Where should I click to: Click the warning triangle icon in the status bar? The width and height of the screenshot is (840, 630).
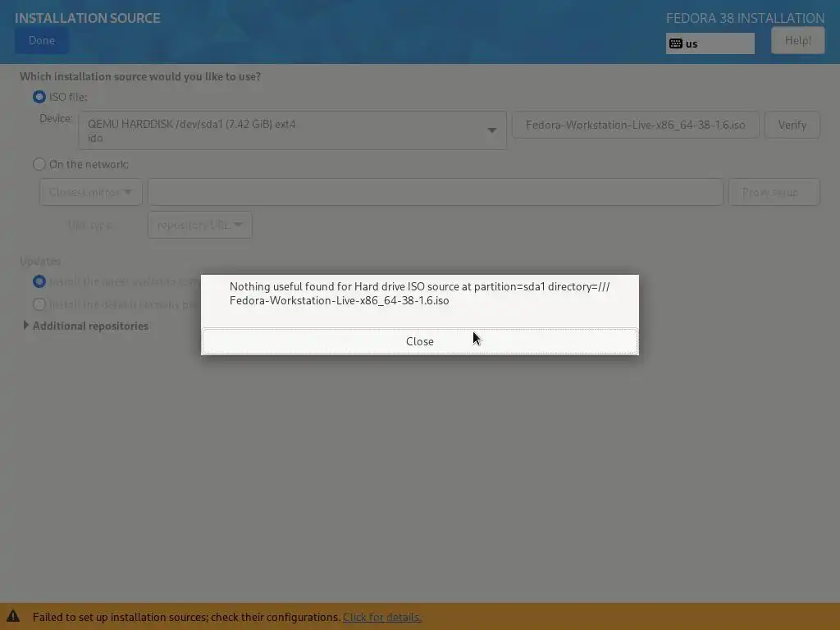[13, 617]
